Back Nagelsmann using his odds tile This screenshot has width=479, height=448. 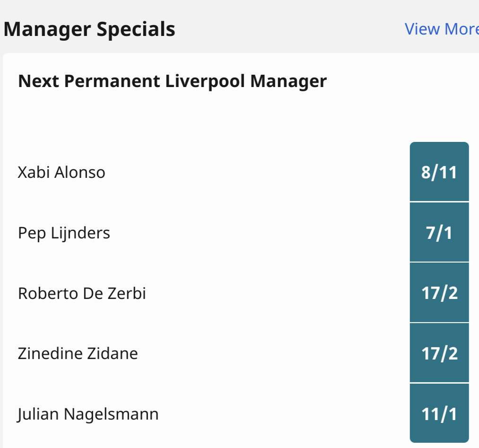pyautogui.click(x=439, y=413)
